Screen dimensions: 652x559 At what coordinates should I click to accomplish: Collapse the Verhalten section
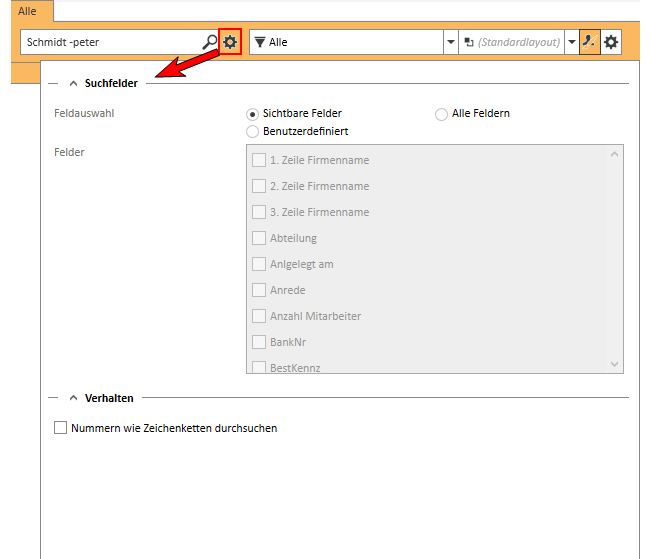(x=73, y=398)
